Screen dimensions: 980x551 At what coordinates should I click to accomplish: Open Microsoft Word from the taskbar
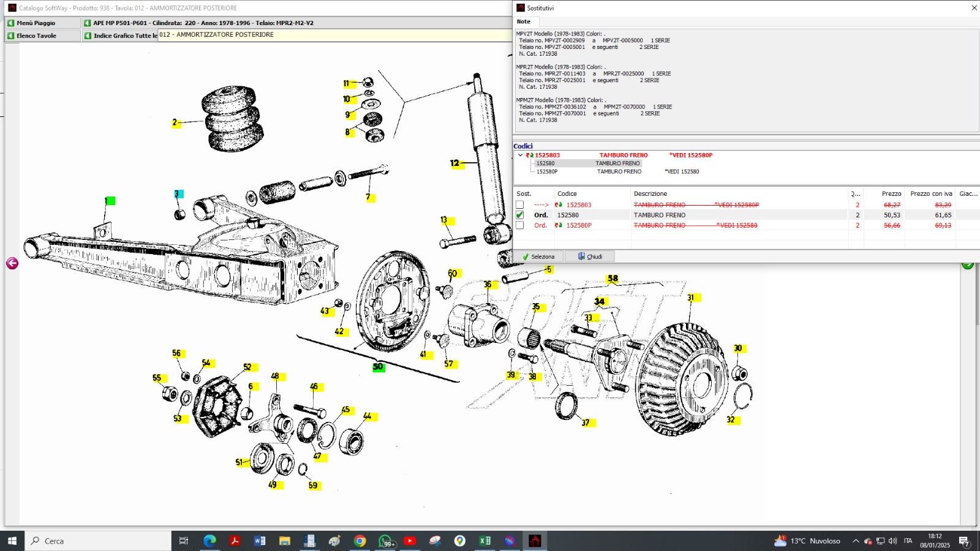pos(259,541)
